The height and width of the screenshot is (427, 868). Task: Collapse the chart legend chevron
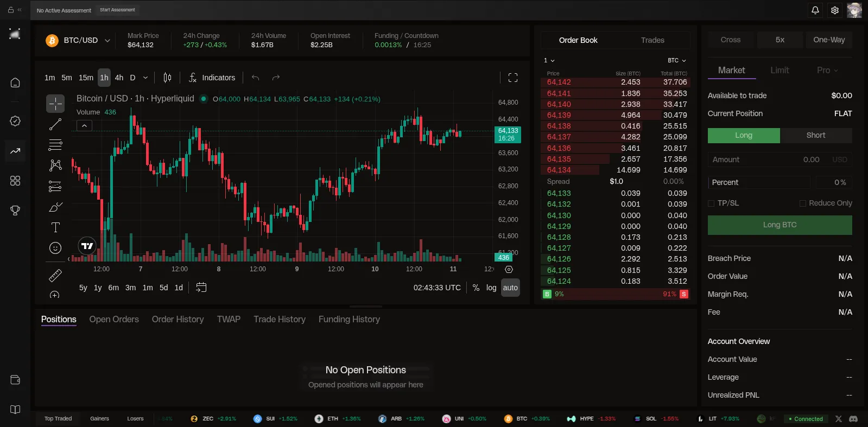(x=84, y=126)
